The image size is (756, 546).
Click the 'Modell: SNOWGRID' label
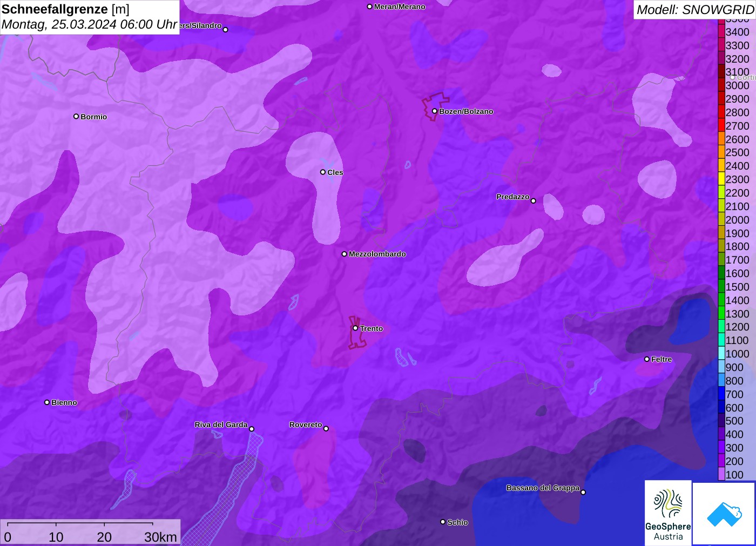click(x=695, y=10)
